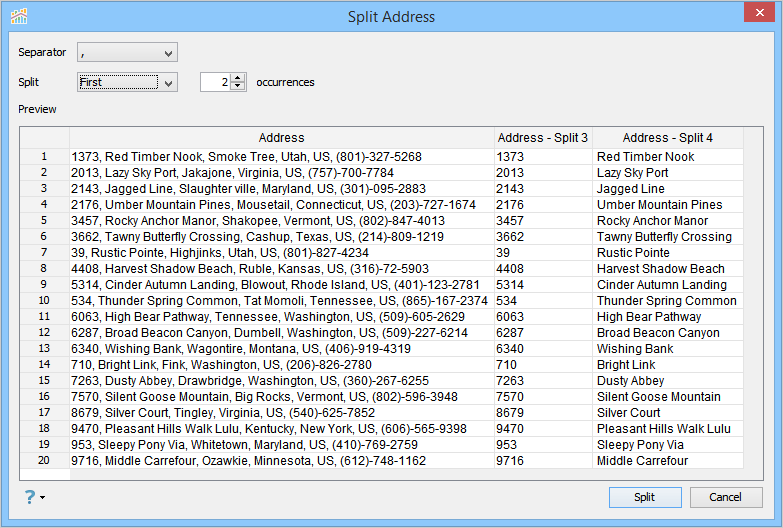This screenshot has width=783, height=528.
Task: Select row number 10 header
Action: 44,301
